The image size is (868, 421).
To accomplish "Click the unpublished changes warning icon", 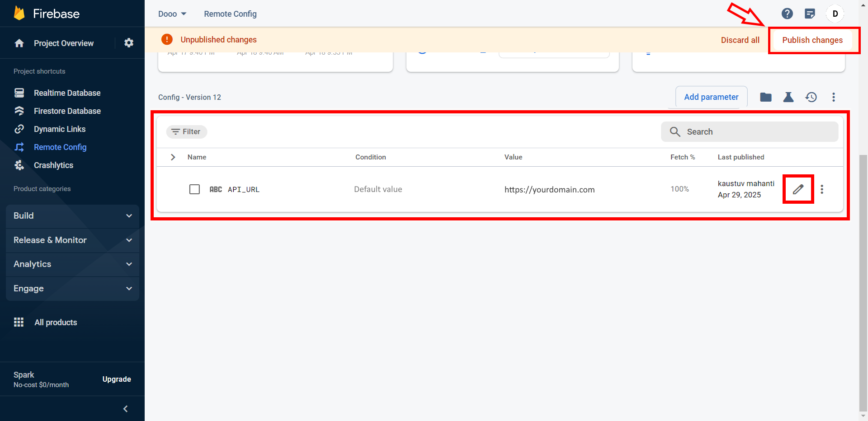I will (167, 40).
